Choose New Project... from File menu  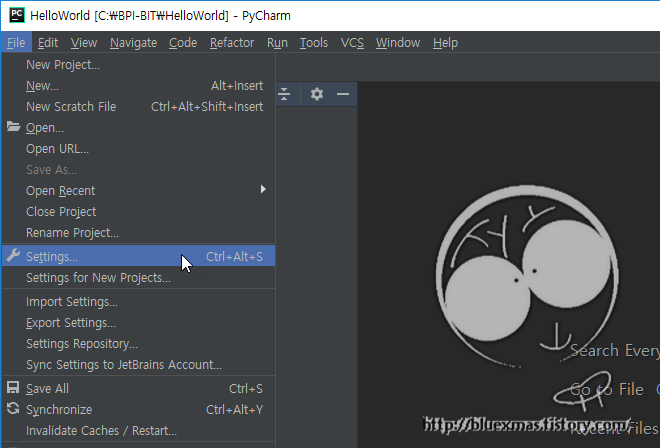click(x=138, y=65)
